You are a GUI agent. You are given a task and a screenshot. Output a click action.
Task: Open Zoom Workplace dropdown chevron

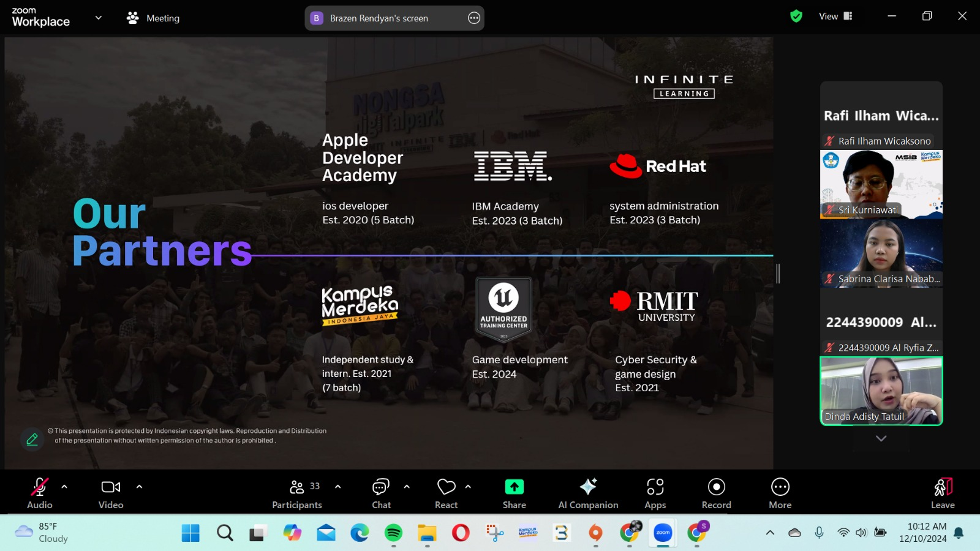pos(99,18)
